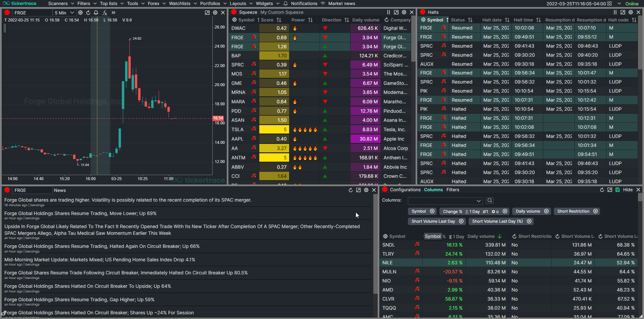644x319 pixels.
Task: Open Squeeze table column settings gear
Action: pos(234,20)
